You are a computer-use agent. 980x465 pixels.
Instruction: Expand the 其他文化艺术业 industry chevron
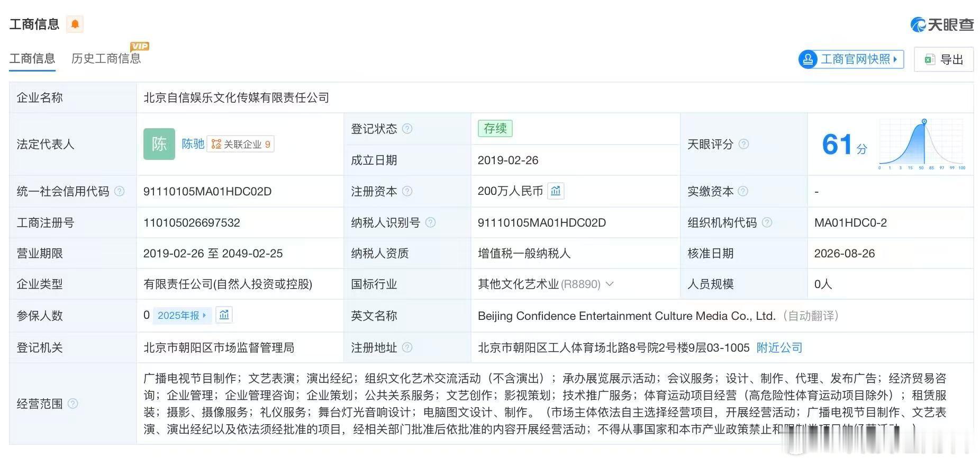pos(610,284)
